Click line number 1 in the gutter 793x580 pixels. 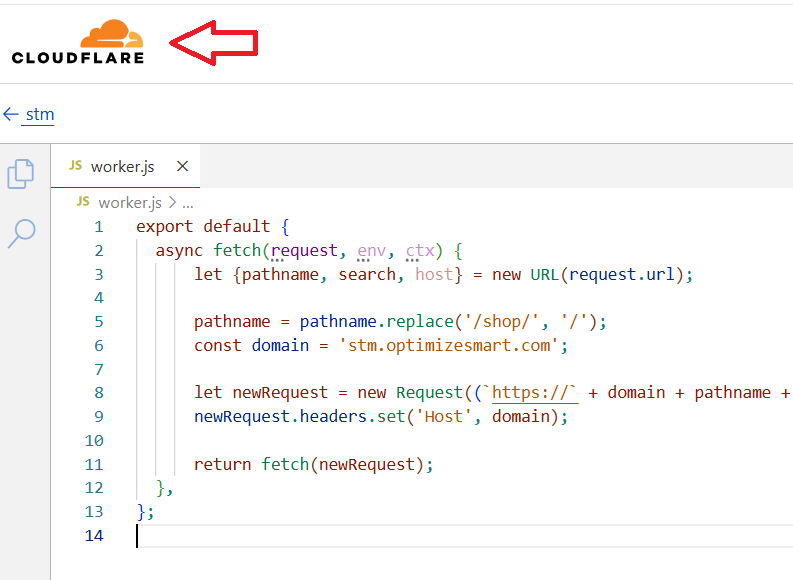coord(98,226)
